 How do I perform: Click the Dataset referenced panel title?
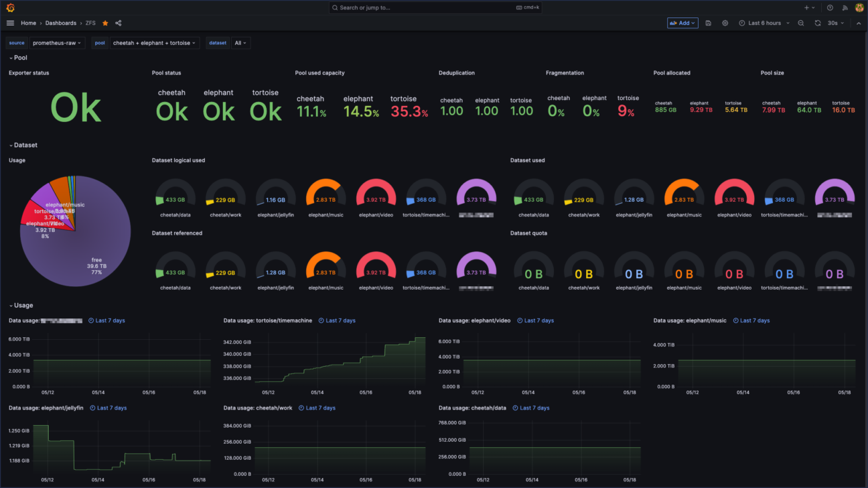click(177, 233)
